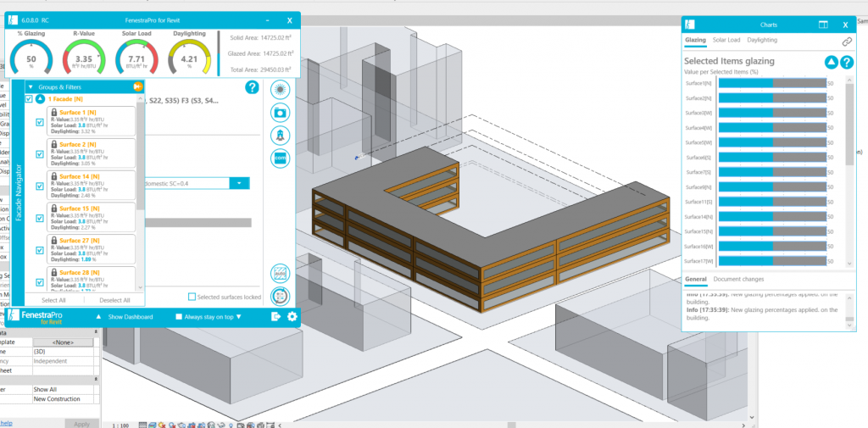Click the small arrow at the end of the Revit view bar
Viewport: 868px width, 428px height.
pos(281,425)
